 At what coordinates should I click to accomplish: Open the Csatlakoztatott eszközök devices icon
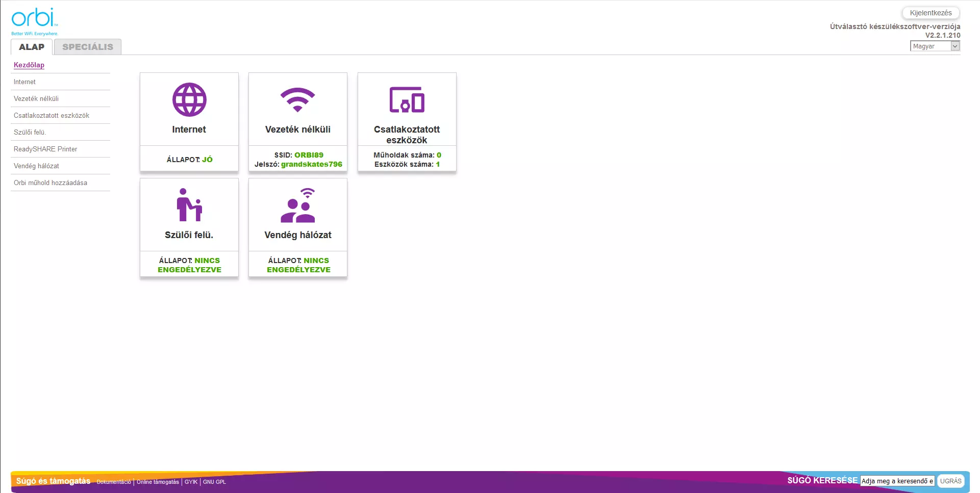click(x=407, y=100)
